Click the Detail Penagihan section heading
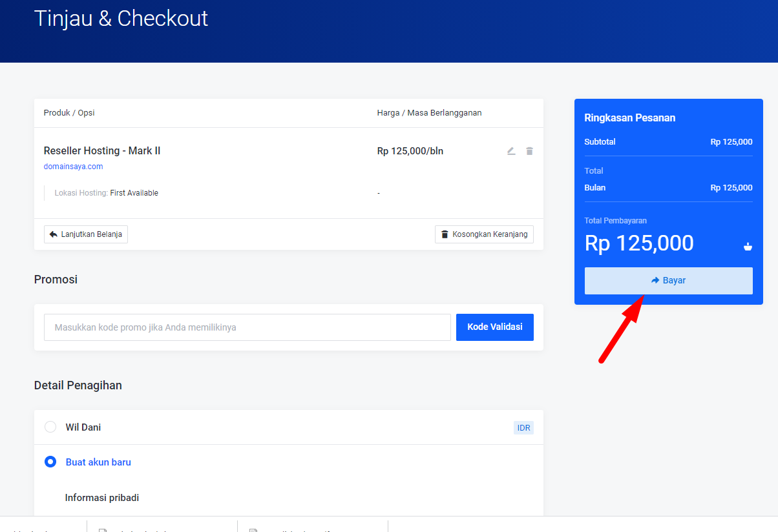The width and height of the screenshot is (778, 532). click(x=78, y=385)
